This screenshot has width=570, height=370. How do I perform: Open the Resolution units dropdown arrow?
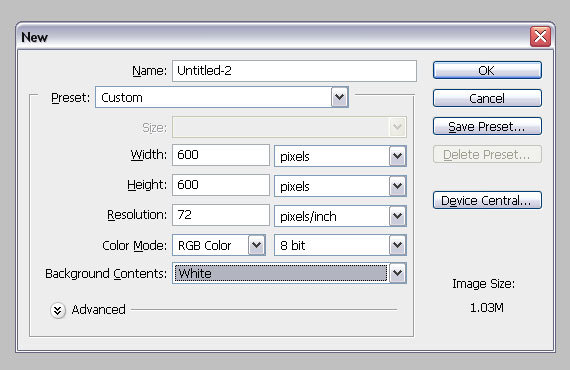[x=397, y=216]
